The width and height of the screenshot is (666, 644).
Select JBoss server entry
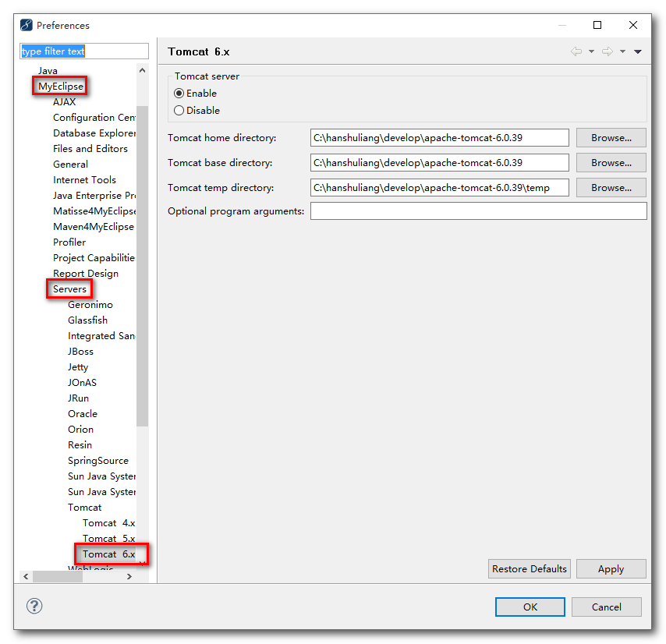pyautogui.click(x=80, y=352)
